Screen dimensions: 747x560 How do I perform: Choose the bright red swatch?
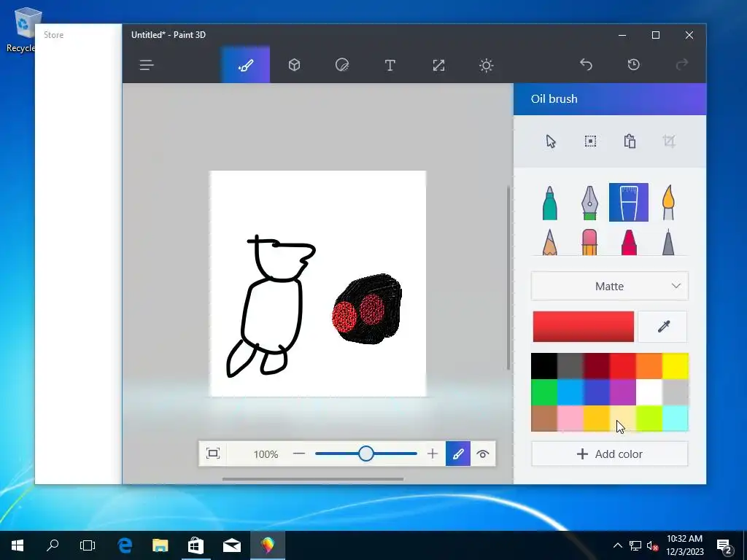[x=623, y=366]
